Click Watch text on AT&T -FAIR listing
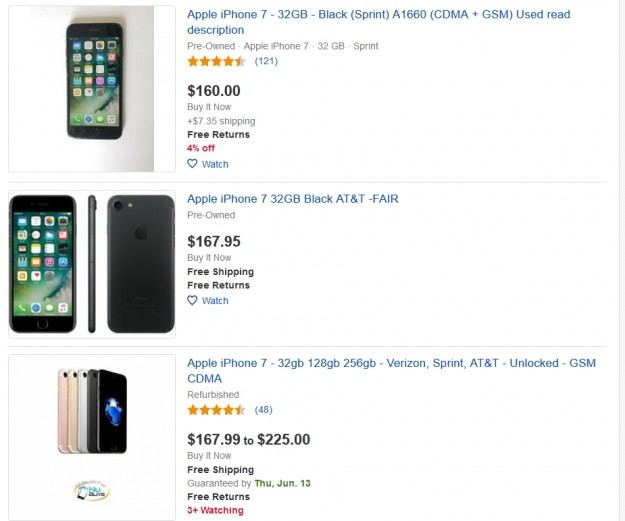This screenshot has height=521, width=625. [x=215, y=300]
